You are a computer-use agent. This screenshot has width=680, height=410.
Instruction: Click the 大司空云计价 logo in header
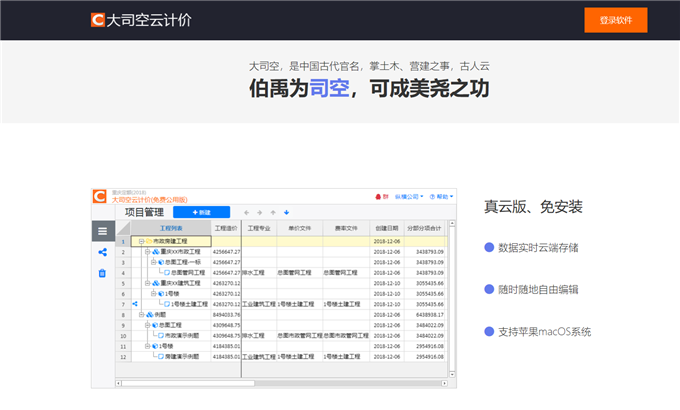(x=140, y=20)
